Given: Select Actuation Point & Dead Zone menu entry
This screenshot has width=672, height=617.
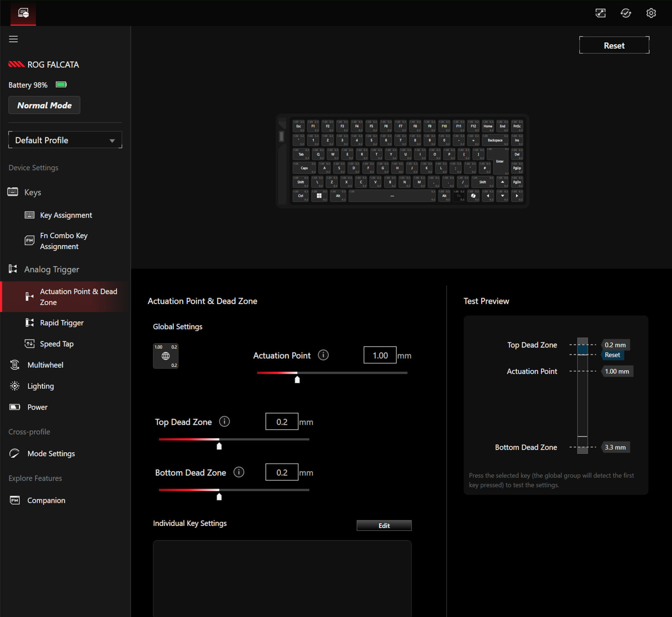Looking at the screenshot, I should click(78, 296).
